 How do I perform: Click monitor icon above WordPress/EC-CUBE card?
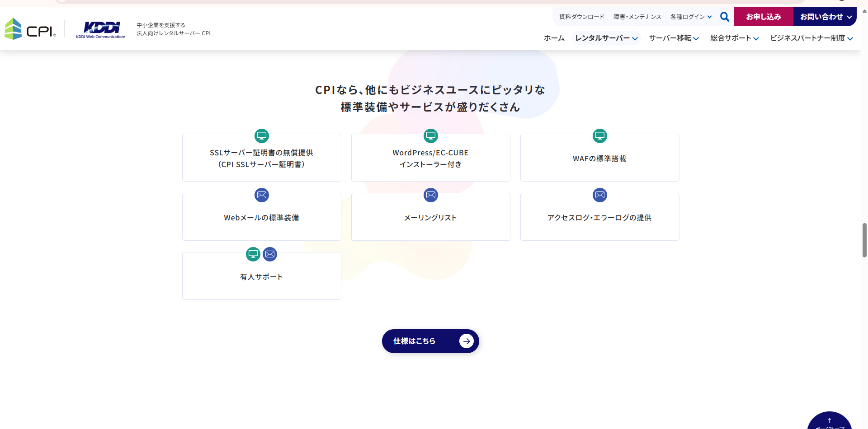tap(431, 135)
